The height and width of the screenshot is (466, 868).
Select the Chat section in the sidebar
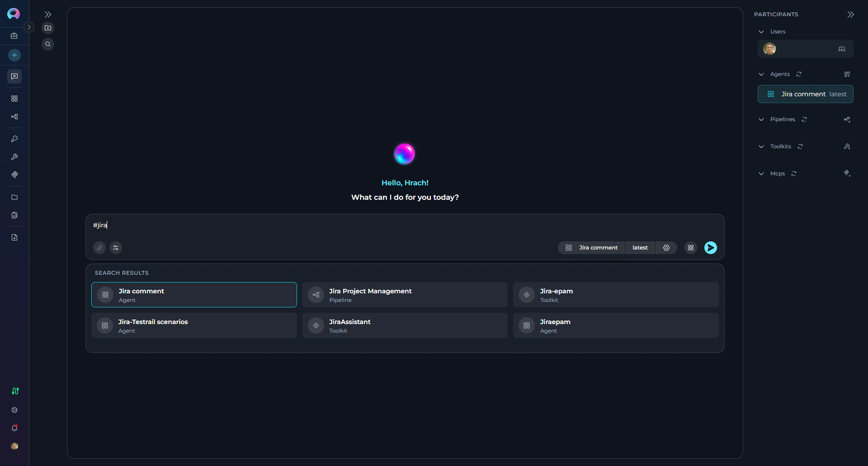[14, 76]
